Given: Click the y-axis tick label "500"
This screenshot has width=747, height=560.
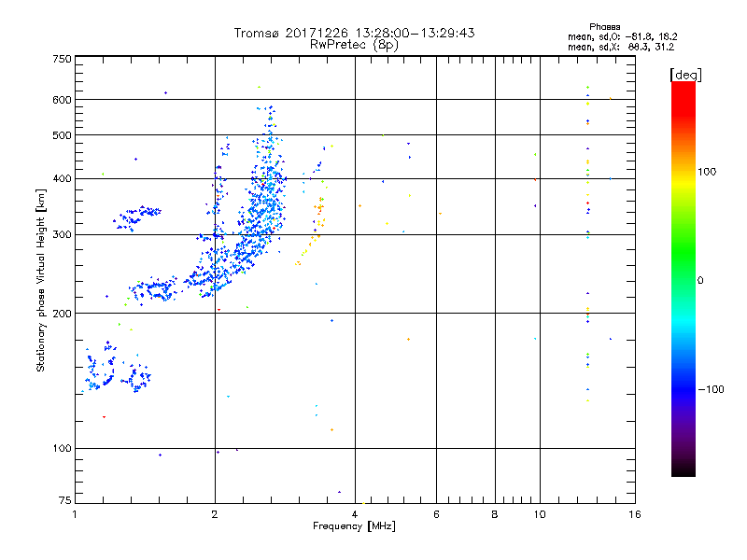Looking at the screenshot, I should click(62, 135).
